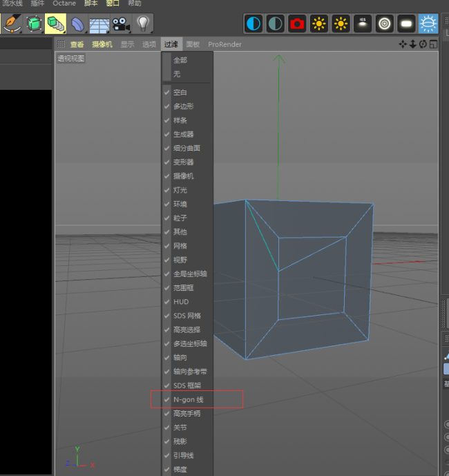
Task: Open the 查看 viewport menu
Action: tap(77, 44)
